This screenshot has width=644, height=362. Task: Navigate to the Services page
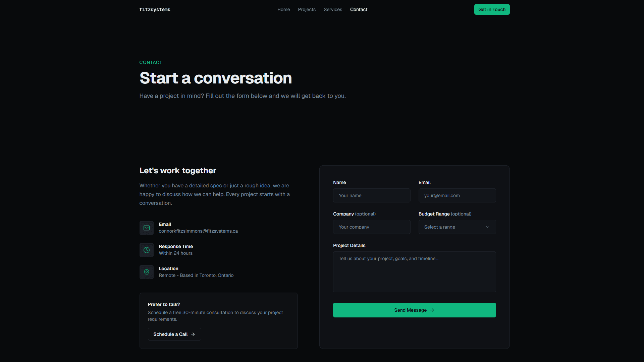333,9
